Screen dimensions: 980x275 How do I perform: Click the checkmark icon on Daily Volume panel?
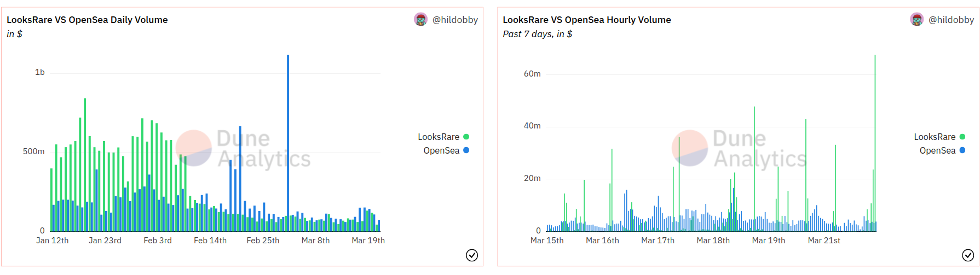(472, 255)
